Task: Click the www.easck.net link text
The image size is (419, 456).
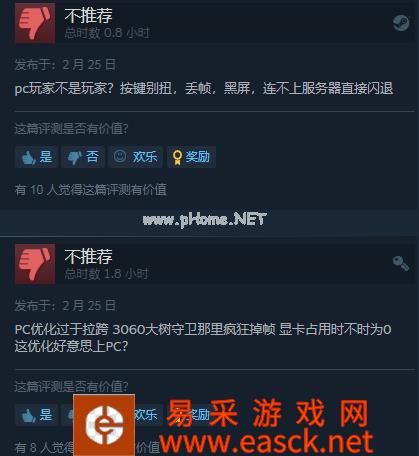Action: (x=266, y=442)
